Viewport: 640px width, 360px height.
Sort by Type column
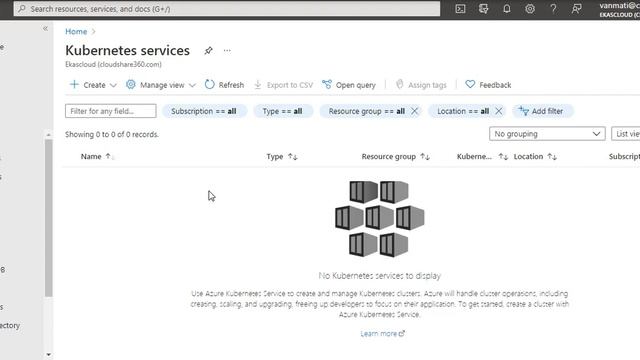point(282,157)
